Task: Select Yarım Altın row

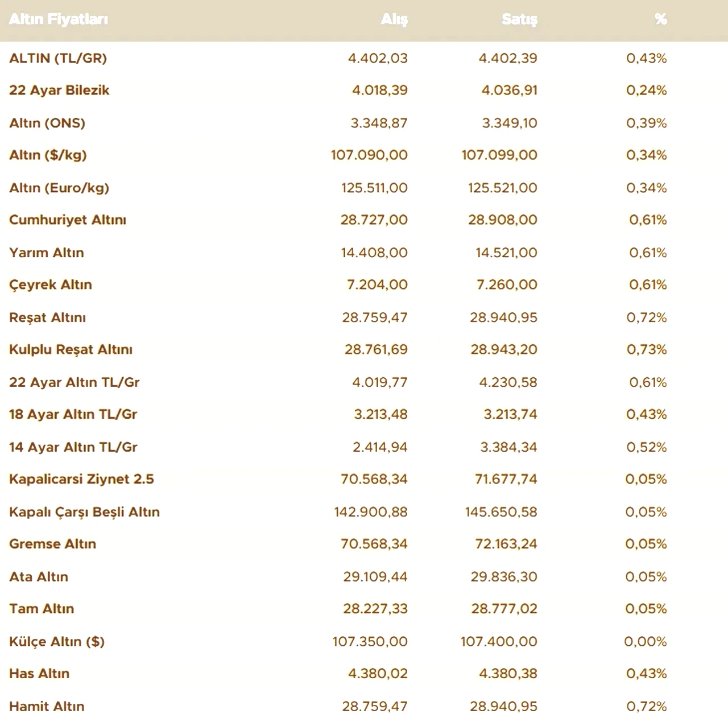Action: tap(364, 253)
